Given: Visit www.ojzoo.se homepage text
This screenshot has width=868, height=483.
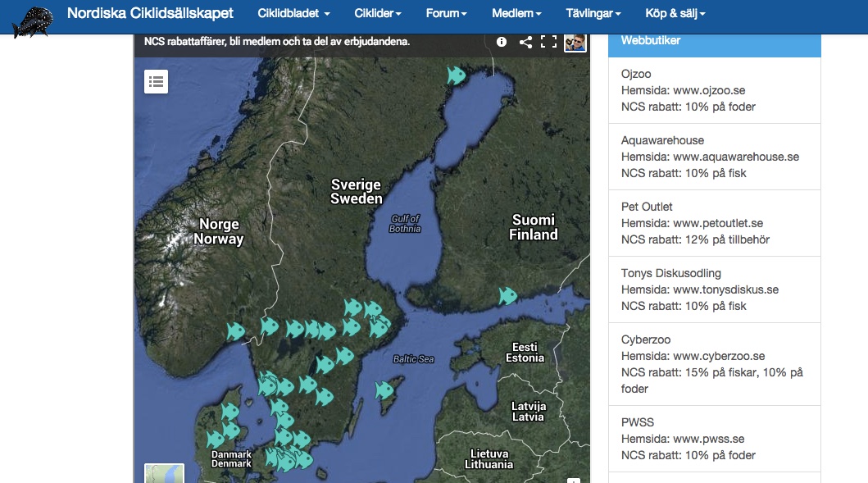Looking at the screenshot, I should click(709, 90).
